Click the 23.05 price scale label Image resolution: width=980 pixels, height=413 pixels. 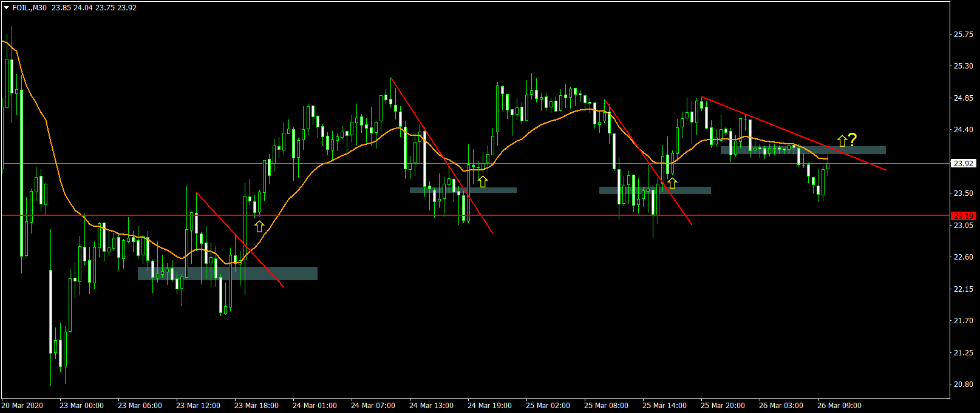tap(964, 226)
